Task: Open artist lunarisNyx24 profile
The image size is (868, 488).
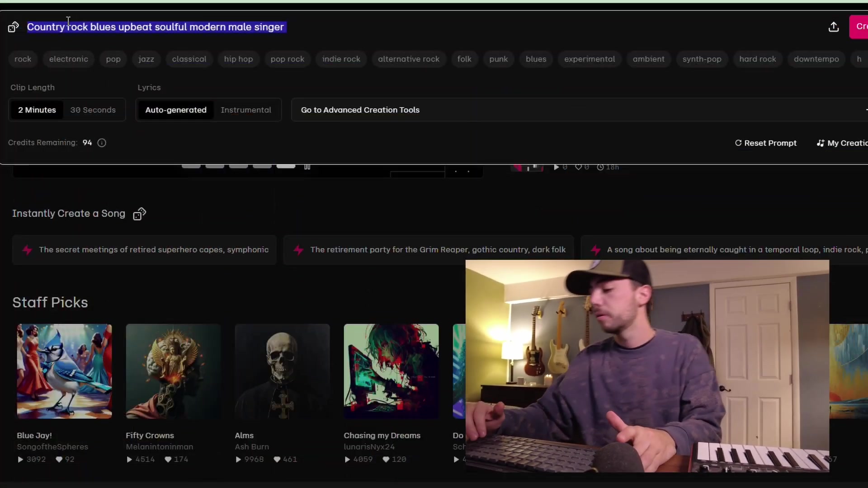Action: click(x=369, y=447)
